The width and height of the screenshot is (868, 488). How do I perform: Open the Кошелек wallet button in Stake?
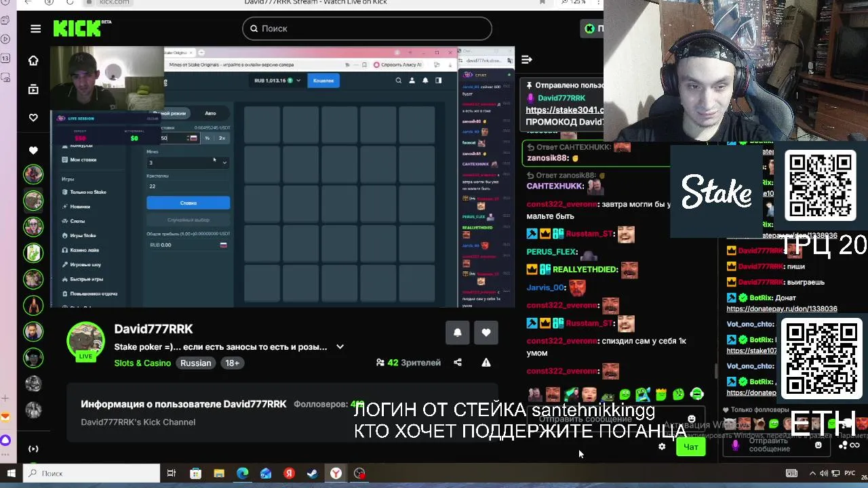click(323, 81)
